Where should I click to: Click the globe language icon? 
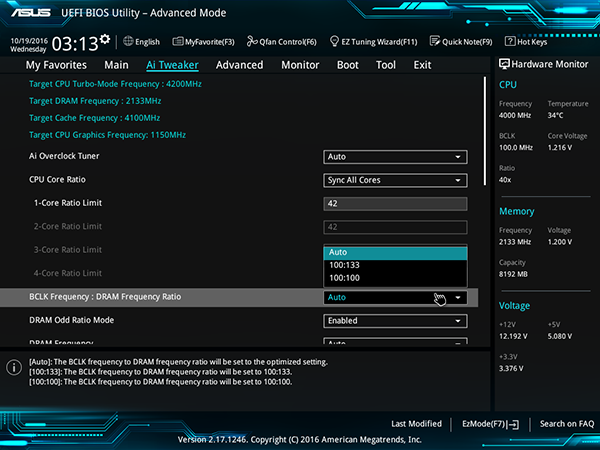[x=128, y=41]
